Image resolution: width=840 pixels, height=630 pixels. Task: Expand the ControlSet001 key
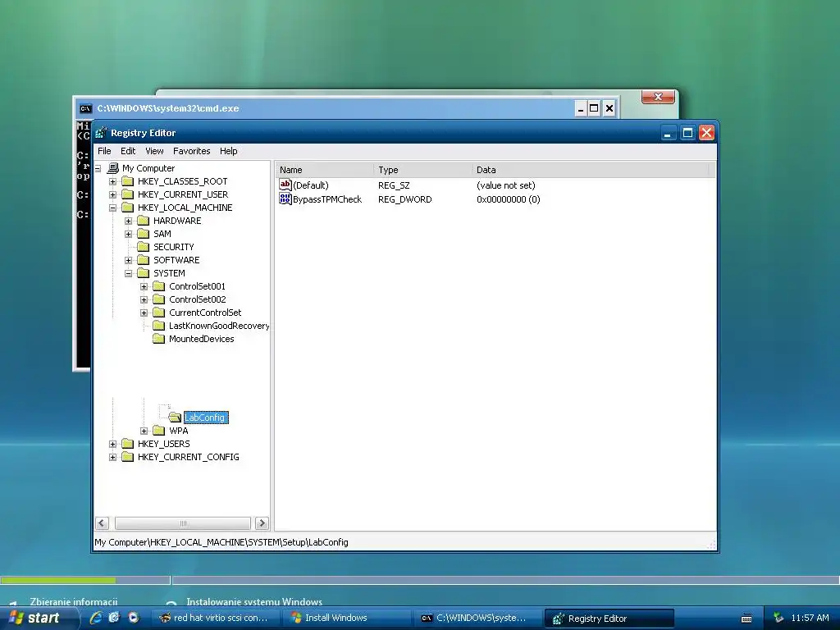pyautogui.click(x=144, y=286)
